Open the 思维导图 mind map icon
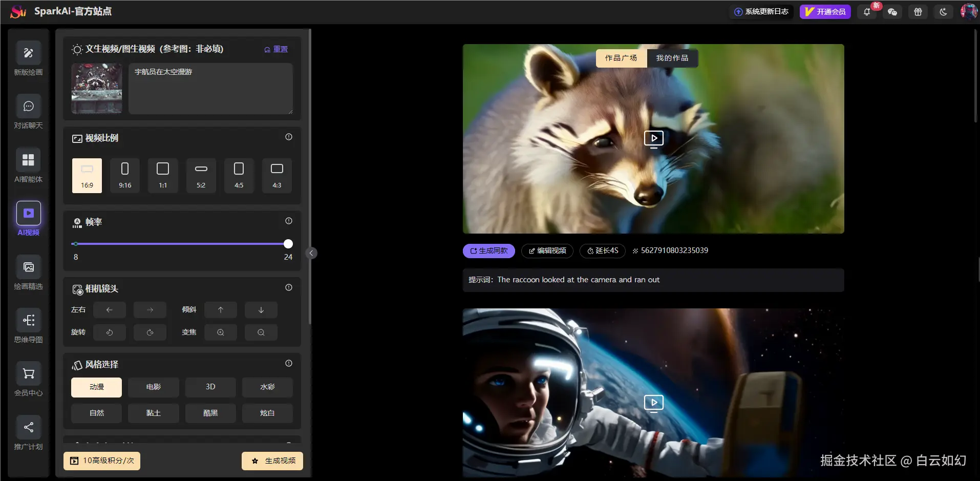980x481 pixels. click(28, 321)
